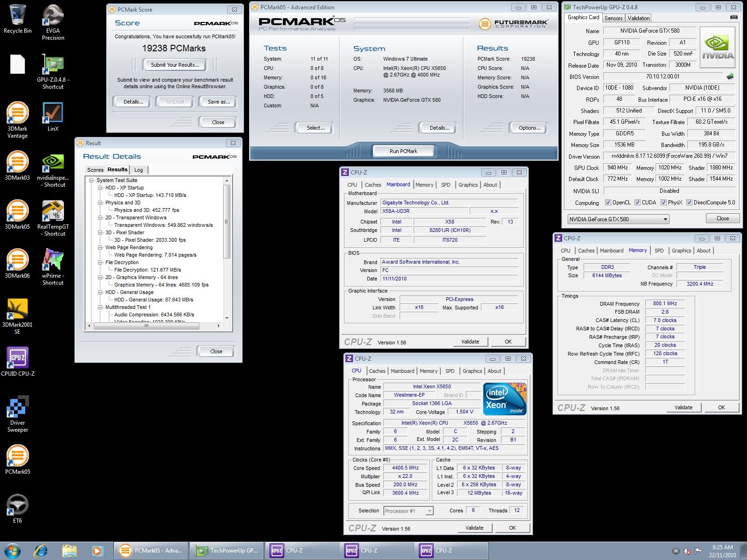Open 3DMark Vantage desktop icon
Viewport: 747px width, 560px height.
click(x=18, y=120)
